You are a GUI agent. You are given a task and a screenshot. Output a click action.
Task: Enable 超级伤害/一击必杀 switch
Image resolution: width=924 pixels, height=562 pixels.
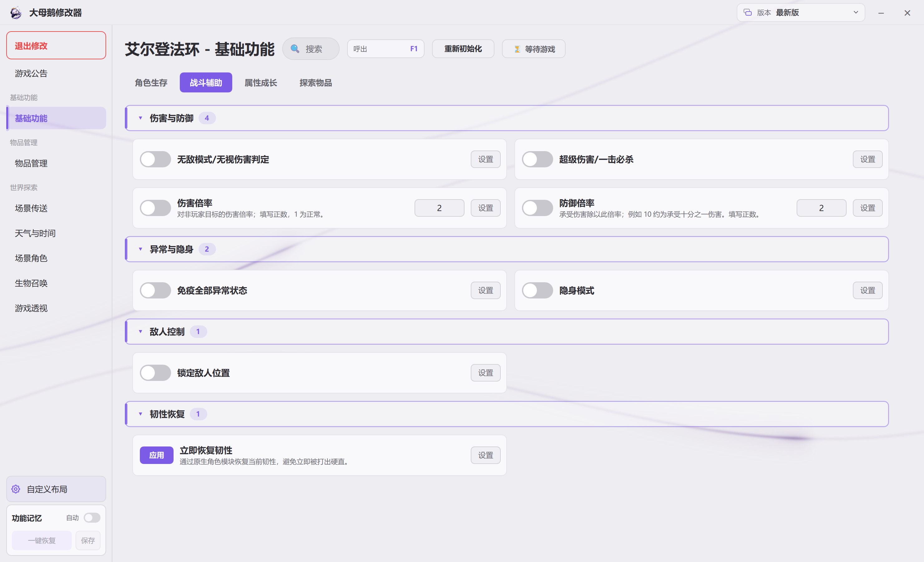[x=537, y=160]
